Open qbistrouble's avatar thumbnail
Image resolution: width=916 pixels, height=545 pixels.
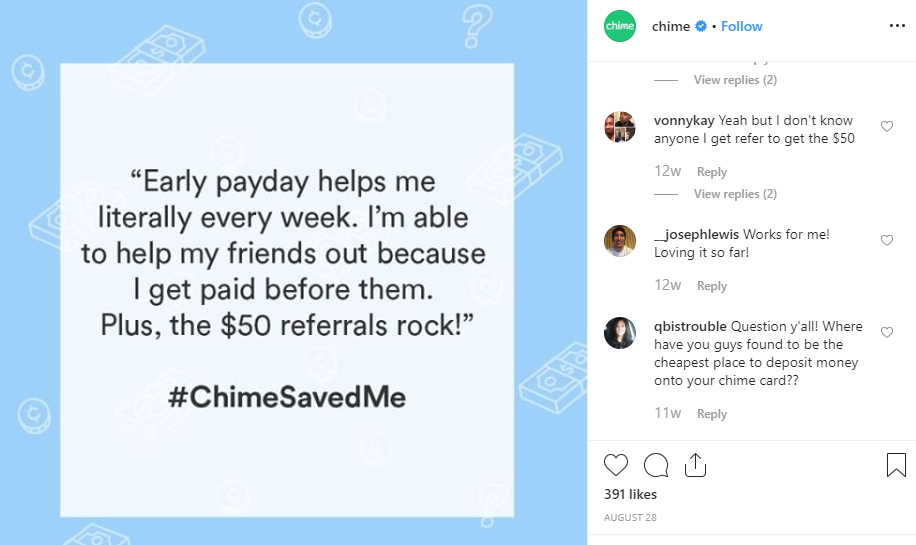[x=620, y=333]
